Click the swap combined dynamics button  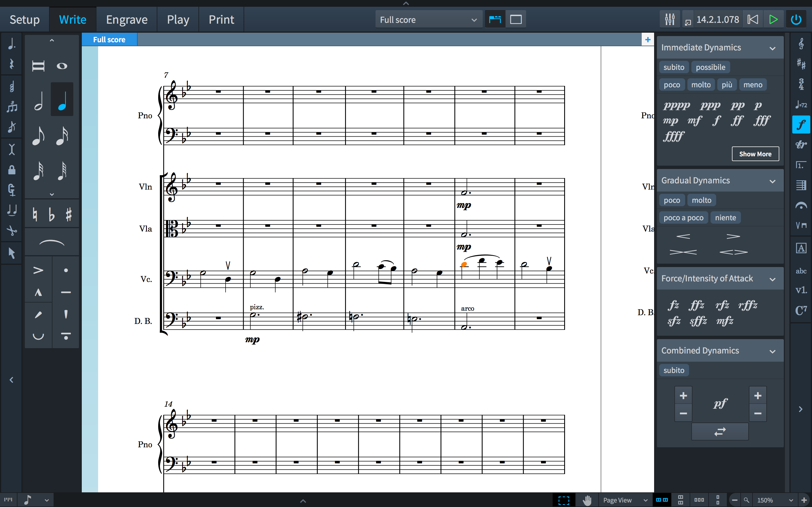point(720,432)
